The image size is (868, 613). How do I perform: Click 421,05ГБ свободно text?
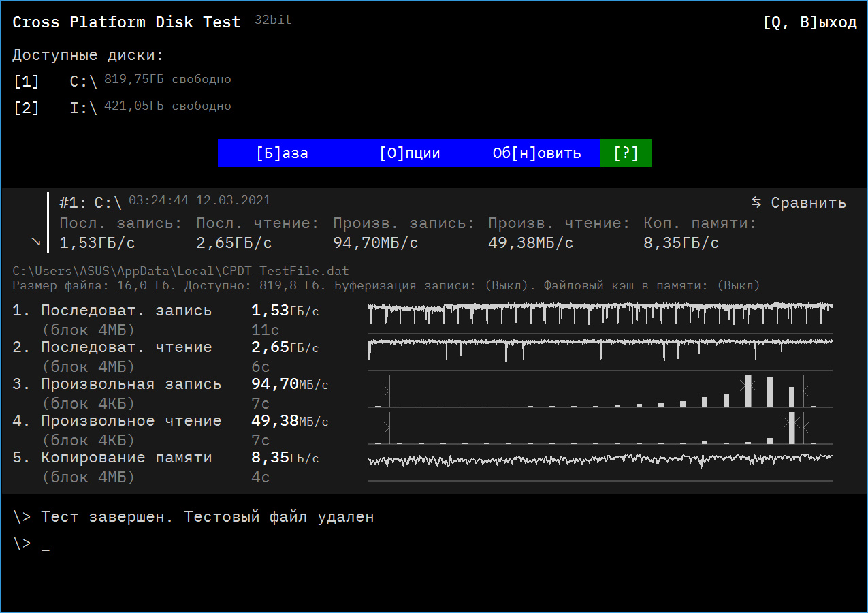[167, 106]
